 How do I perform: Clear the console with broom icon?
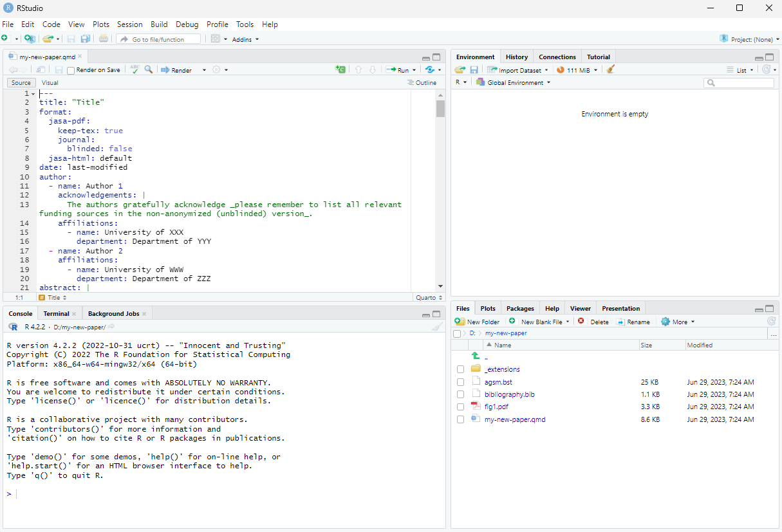tap(437, 327)
